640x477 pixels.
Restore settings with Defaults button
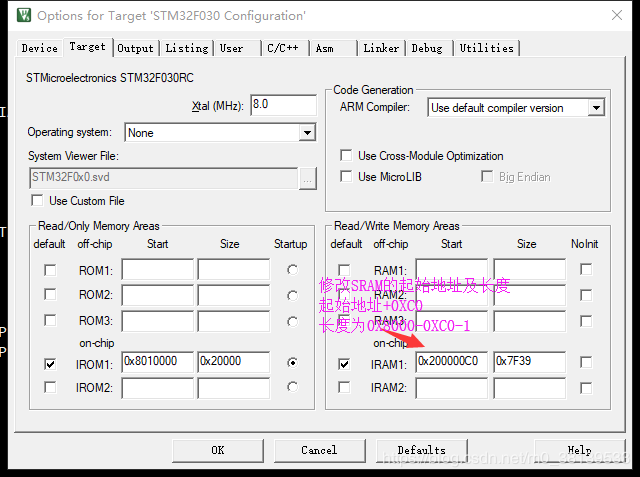[422, 450]
